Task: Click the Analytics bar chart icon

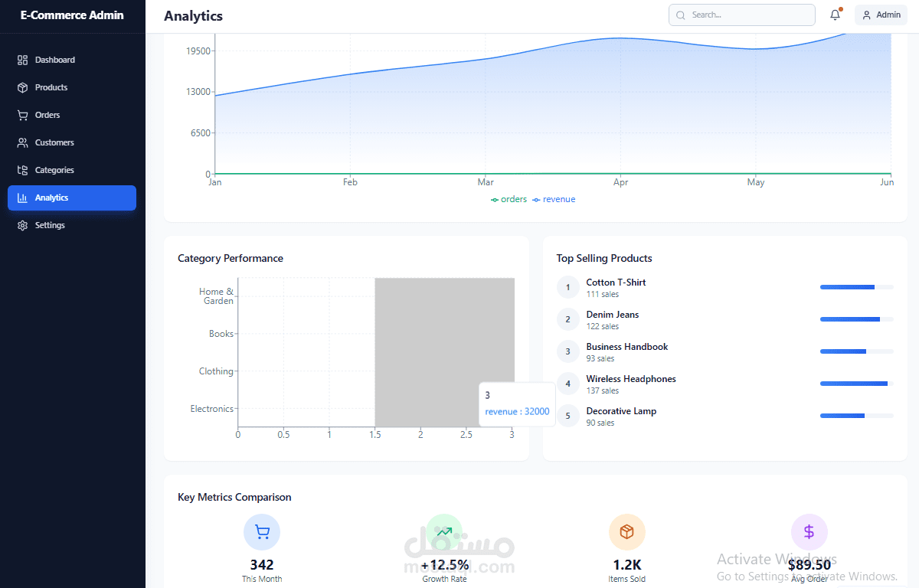Action: tap(22, 198)
